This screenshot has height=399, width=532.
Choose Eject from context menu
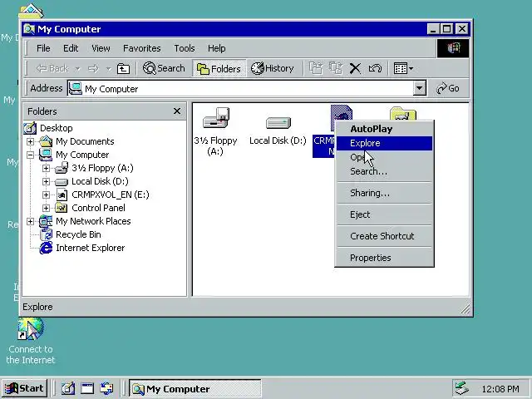384,214
